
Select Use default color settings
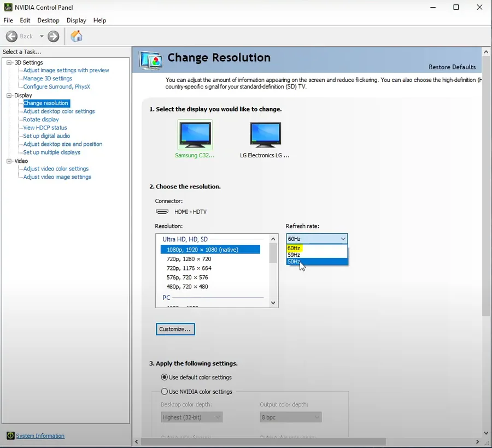164,377
